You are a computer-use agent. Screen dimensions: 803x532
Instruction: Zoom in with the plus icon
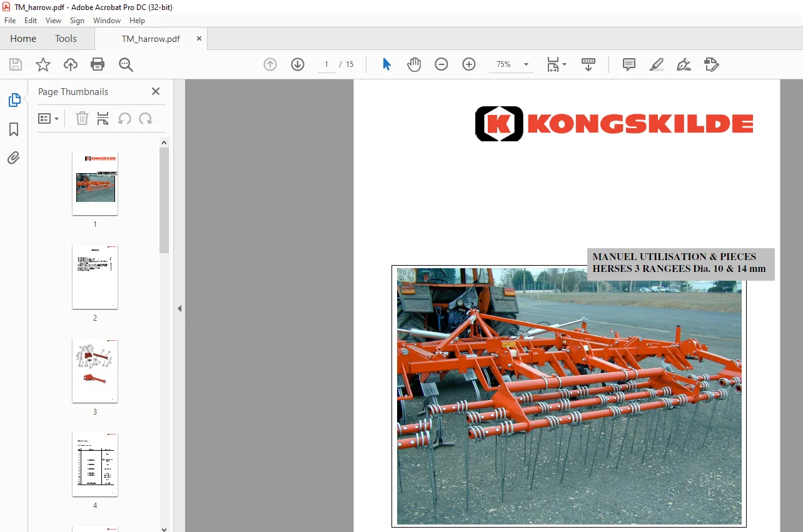click(x=469, y=64)
